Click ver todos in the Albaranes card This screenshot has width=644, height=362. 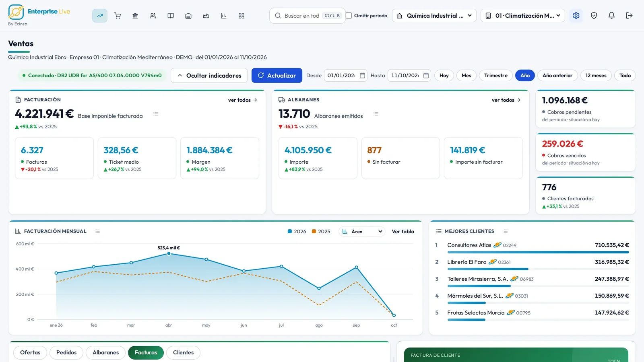(506, 100)
